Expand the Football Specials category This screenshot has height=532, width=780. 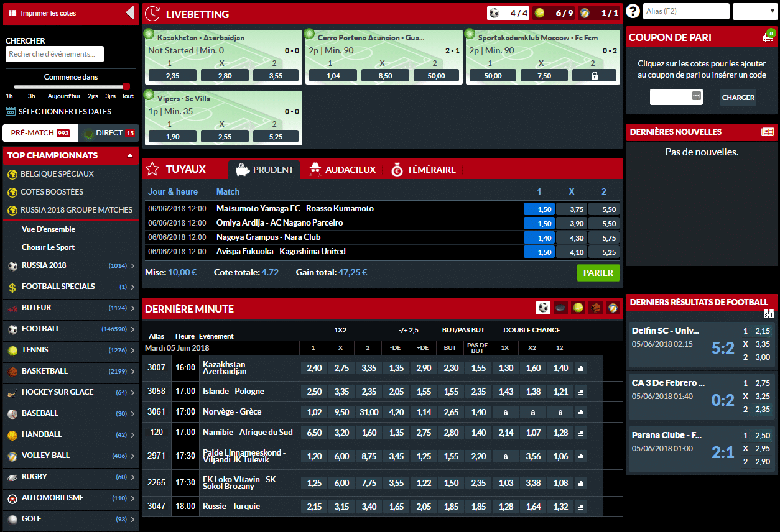point(71,287)
